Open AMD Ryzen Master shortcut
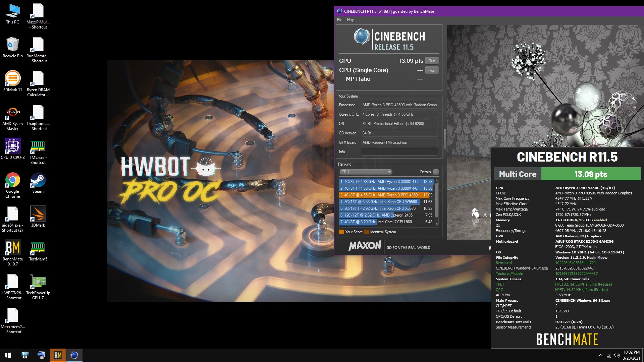This screenshot has height=362, width=644. [x=12, y=118]
